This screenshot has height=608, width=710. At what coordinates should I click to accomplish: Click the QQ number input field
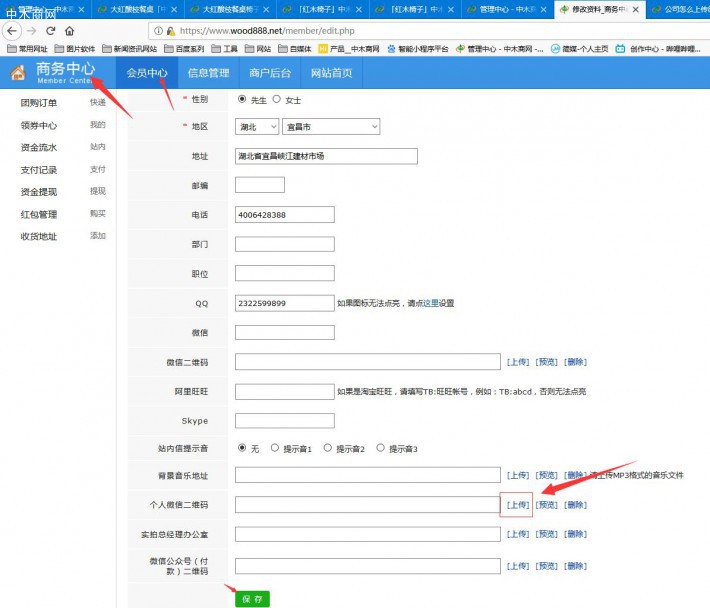coord(285,303)
